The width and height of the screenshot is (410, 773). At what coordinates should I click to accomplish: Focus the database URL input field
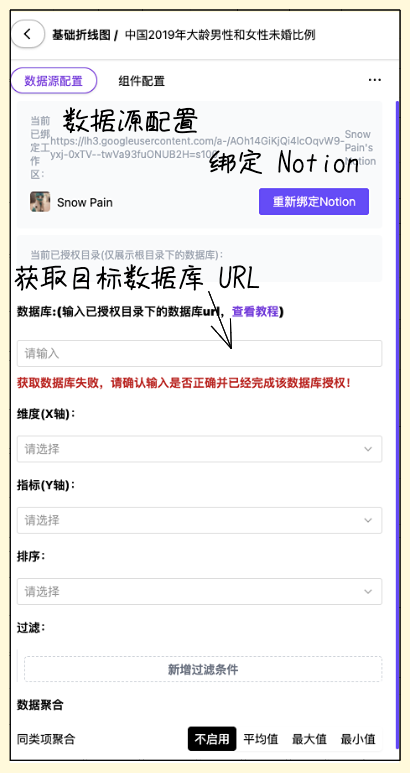tap(200, 353)
